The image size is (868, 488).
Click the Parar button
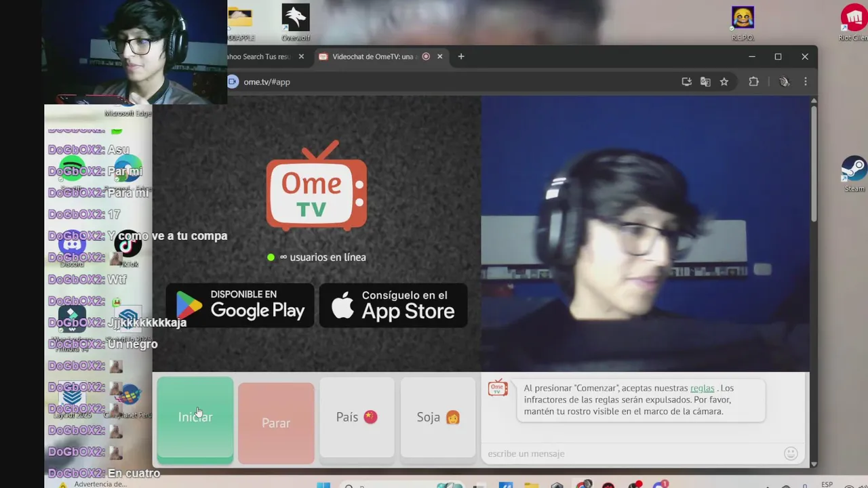(x=276, y=423)
